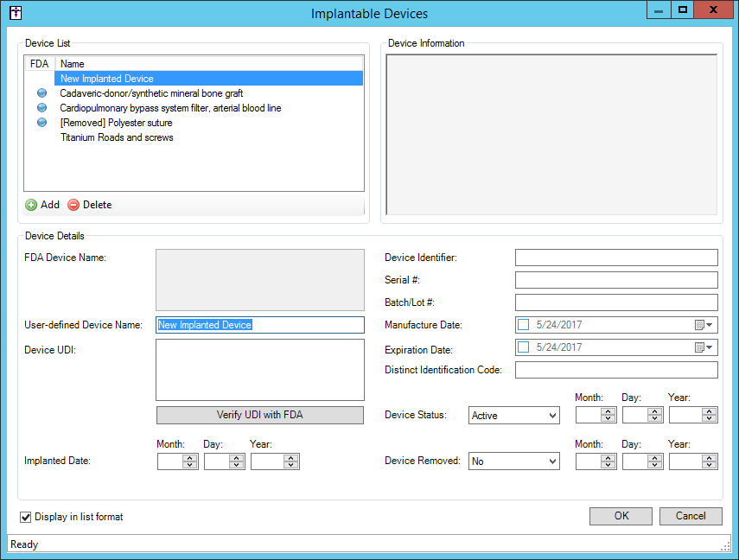This screenshot has width=739, height=560.
Task: Click the application icon in title bar
Action: tap(15, 13)
